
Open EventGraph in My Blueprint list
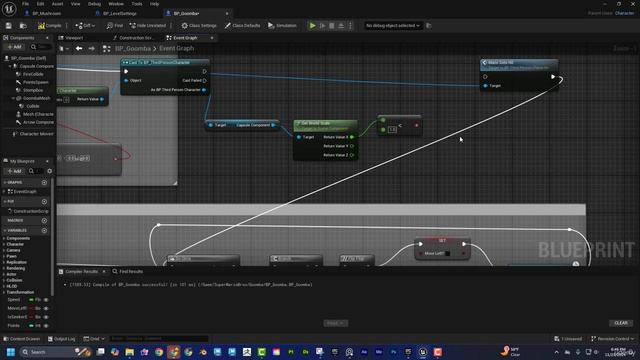coord(25,191)
